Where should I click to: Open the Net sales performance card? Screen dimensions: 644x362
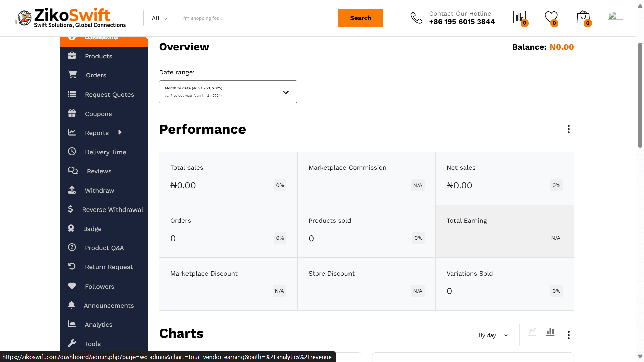point(504,178)
